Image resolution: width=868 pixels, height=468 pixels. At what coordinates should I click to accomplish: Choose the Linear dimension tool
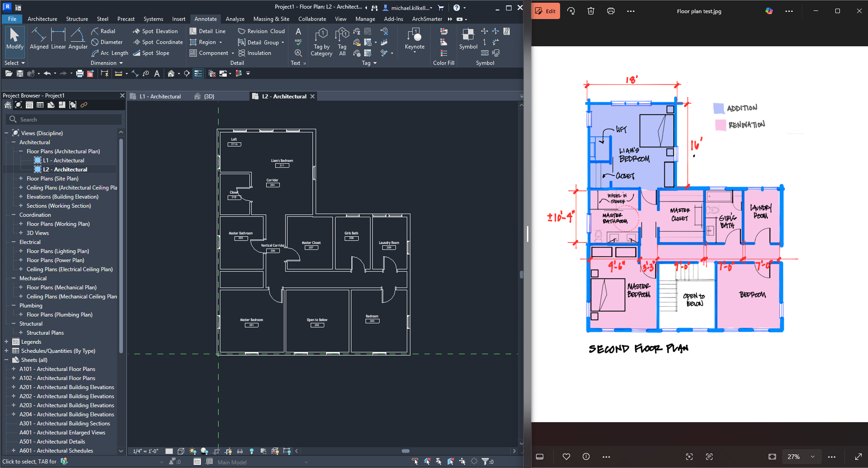point(59,39)
